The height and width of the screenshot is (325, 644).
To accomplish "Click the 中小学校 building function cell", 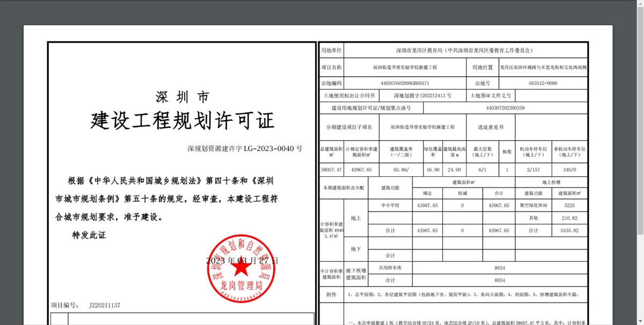I will pos(390,206).
